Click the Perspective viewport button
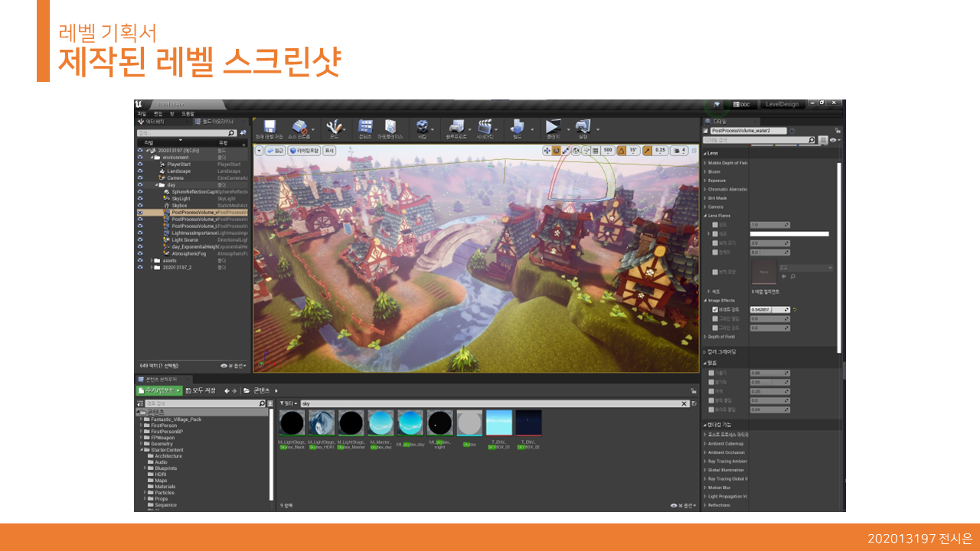The width and height of the screenshot is (980, 551). (x=276, y=151)
